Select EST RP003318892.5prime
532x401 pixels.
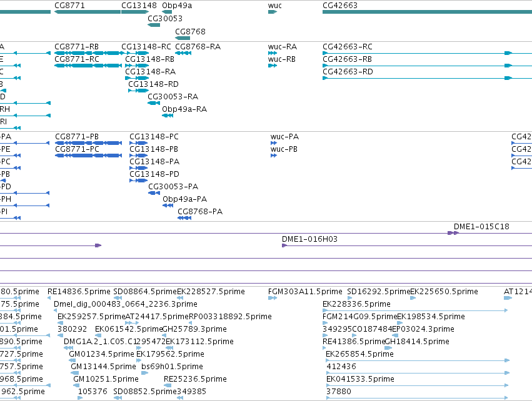coord(231,317)
